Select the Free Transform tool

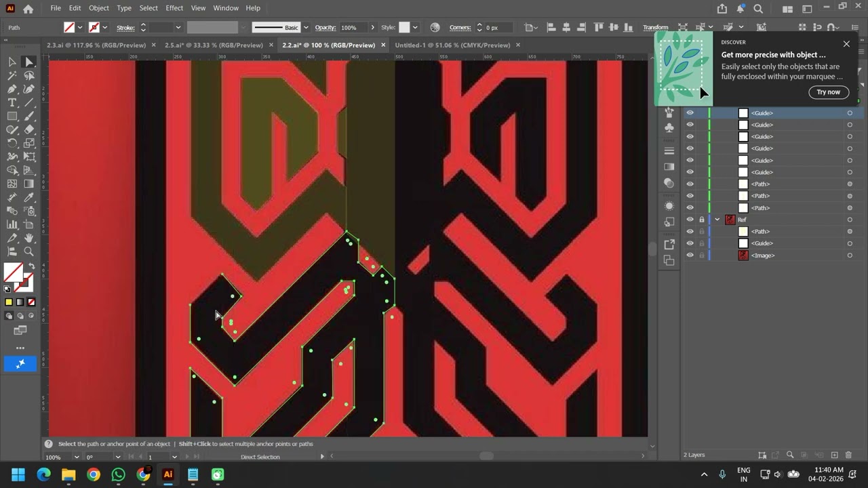[x=29, y=157]
